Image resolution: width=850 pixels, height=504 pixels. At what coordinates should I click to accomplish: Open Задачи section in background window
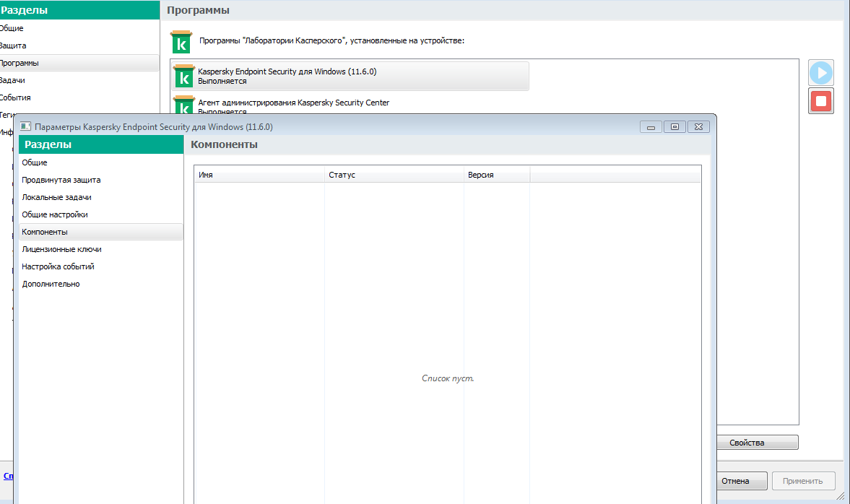click(x=79, y=80)
